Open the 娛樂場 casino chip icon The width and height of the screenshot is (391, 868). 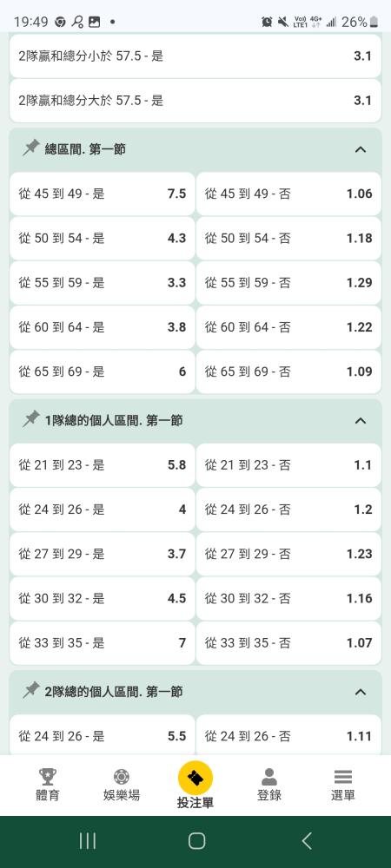122,777
